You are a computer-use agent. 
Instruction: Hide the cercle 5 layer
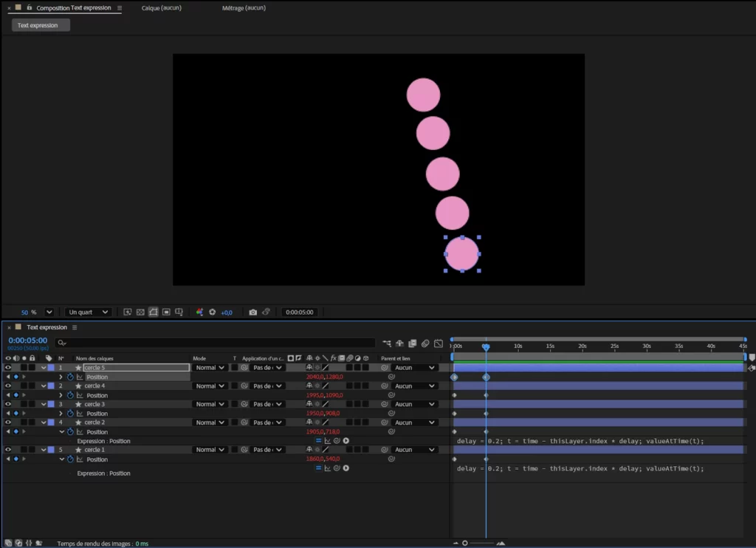click(x=7, y=368)
